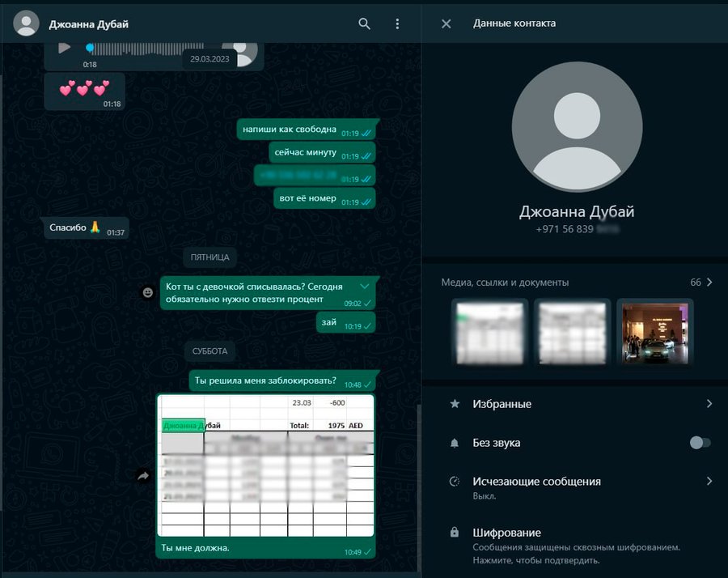The image size is (728, 578).
Task: Click the star icon beside Избранные
Action: pyautogui.click(x=455, y=404)
